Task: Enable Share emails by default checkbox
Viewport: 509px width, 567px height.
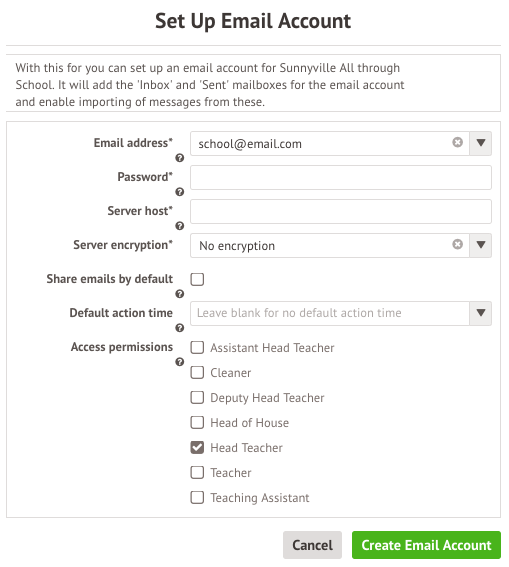Action: (197, 279)
